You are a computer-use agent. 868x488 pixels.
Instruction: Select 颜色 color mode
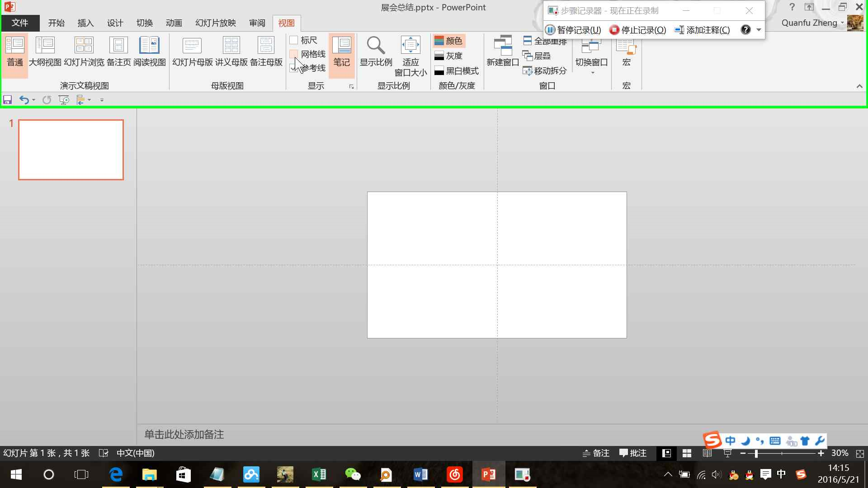[x=448, y=41]
